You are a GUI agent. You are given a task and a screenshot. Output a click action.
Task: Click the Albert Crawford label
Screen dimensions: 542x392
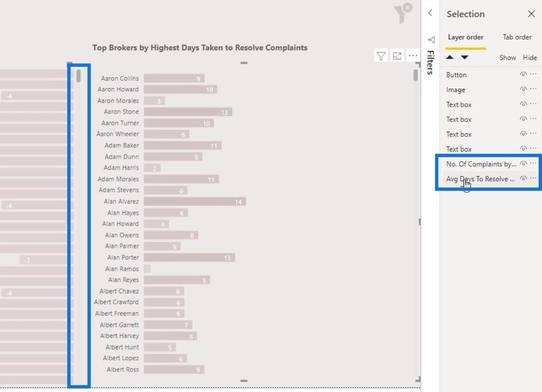[116, 302]
